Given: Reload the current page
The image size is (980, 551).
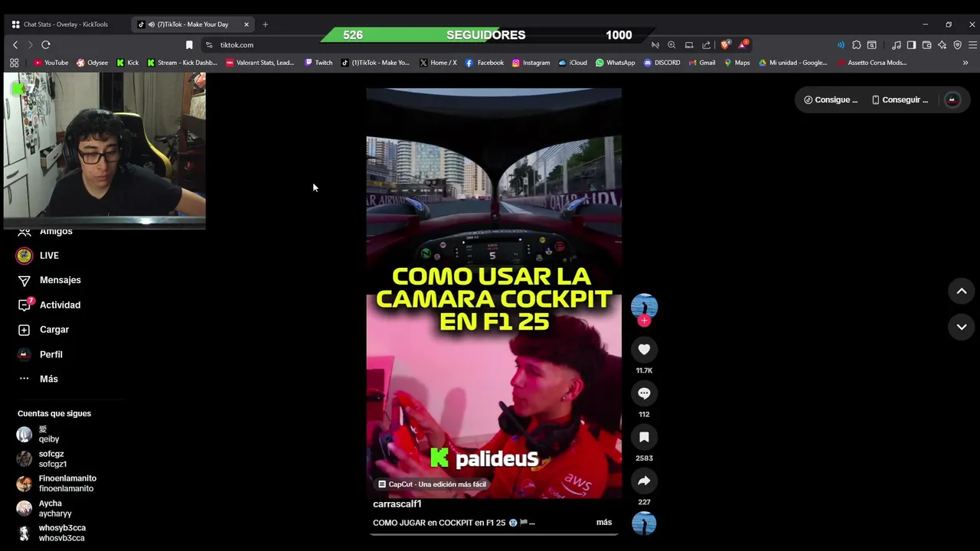Looking at the screenshot, I should (x=46, y=45).
